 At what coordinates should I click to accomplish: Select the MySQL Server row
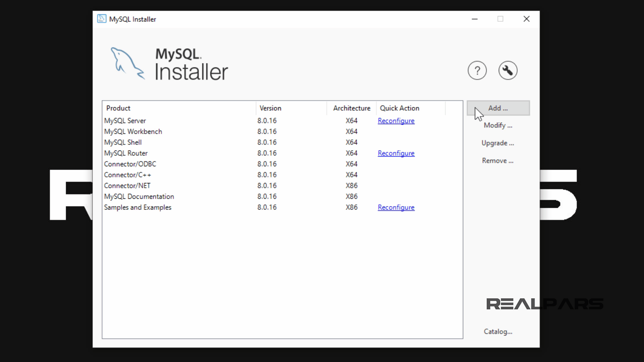coord(125,121)
